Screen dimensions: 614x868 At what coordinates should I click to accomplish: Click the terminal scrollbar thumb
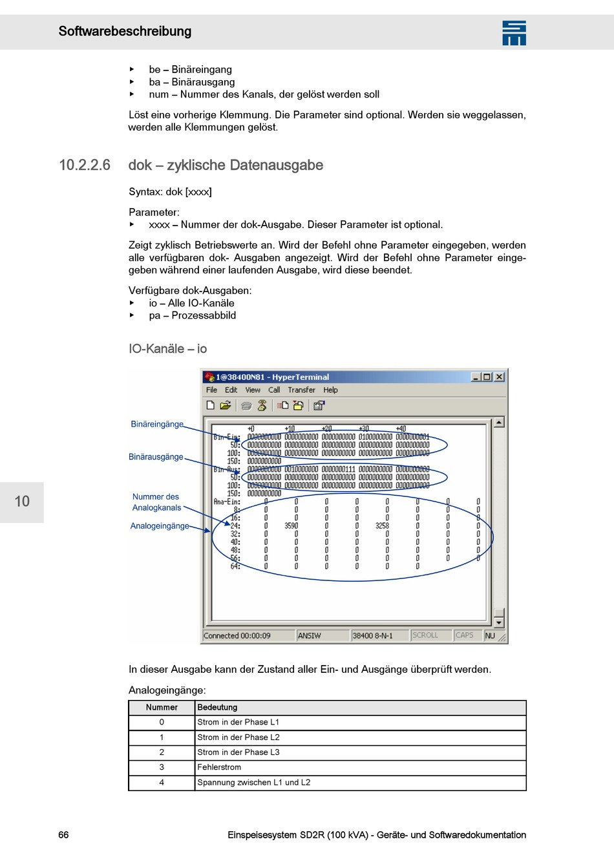498,613
